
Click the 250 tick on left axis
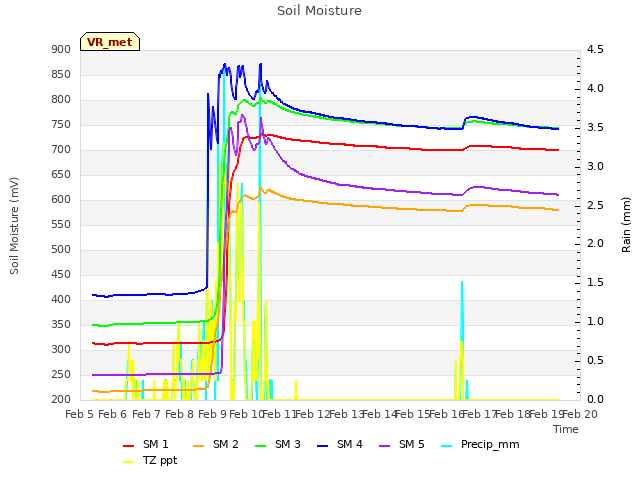point(61,375)
